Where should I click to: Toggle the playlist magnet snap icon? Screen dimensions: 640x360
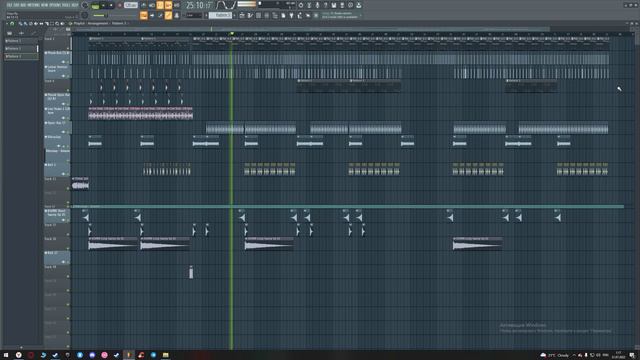point(12,23)
